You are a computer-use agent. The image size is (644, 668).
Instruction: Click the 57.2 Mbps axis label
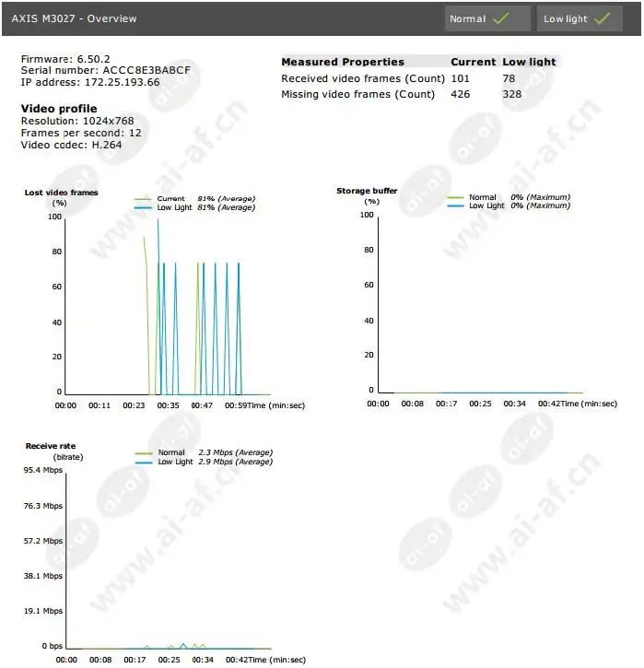click(x=43, y=541)
